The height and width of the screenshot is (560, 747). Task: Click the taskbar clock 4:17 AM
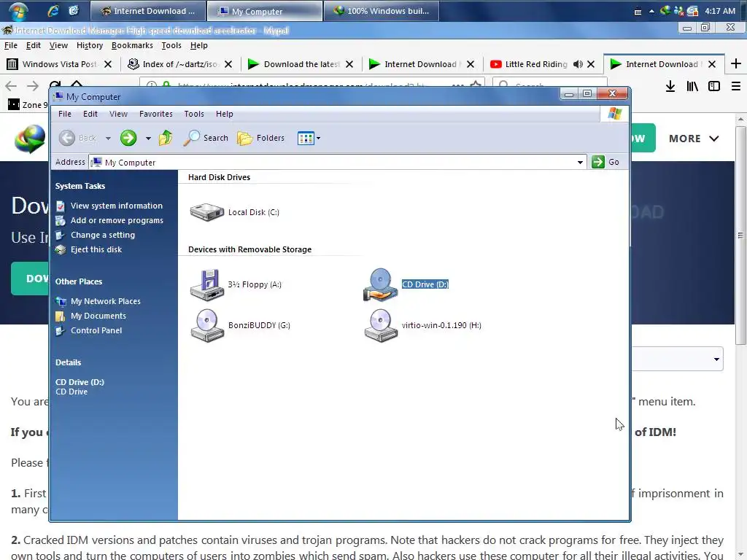[x=720, y=11]
